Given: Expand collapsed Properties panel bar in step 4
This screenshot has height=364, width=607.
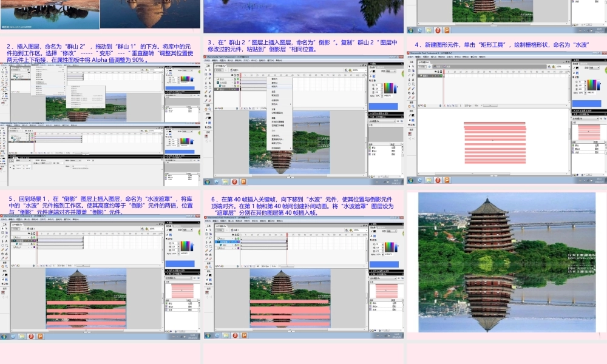Looking at the screenshot, I should [589, 110].
